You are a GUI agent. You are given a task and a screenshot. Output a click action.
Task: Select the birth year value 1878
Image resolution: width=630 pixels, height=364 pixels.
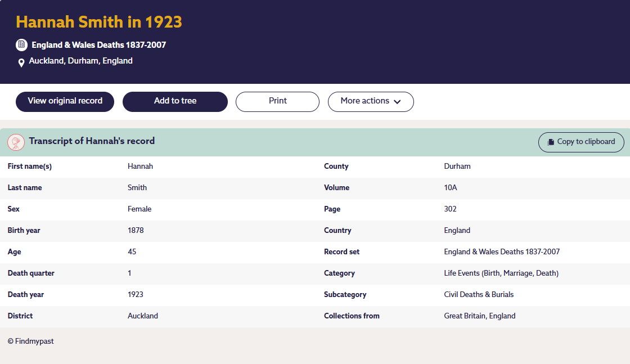pyautogui.click(x=136, y=230)
